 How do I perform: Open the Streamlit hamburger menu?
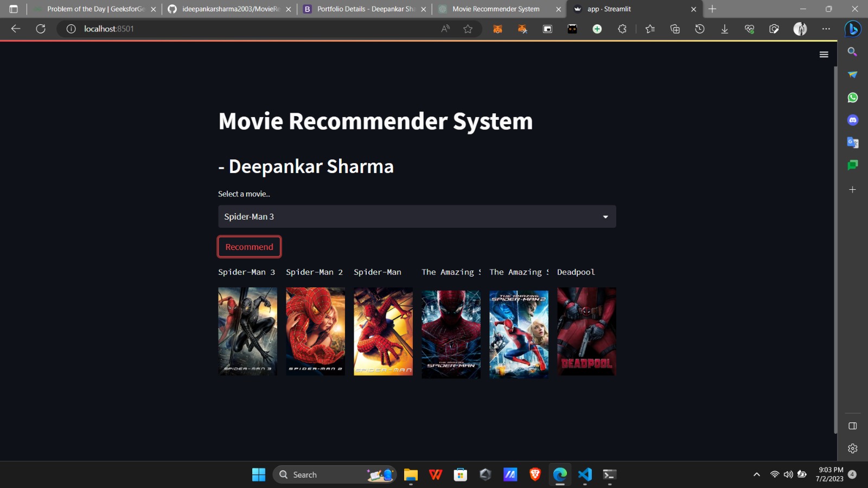(824, 54)
